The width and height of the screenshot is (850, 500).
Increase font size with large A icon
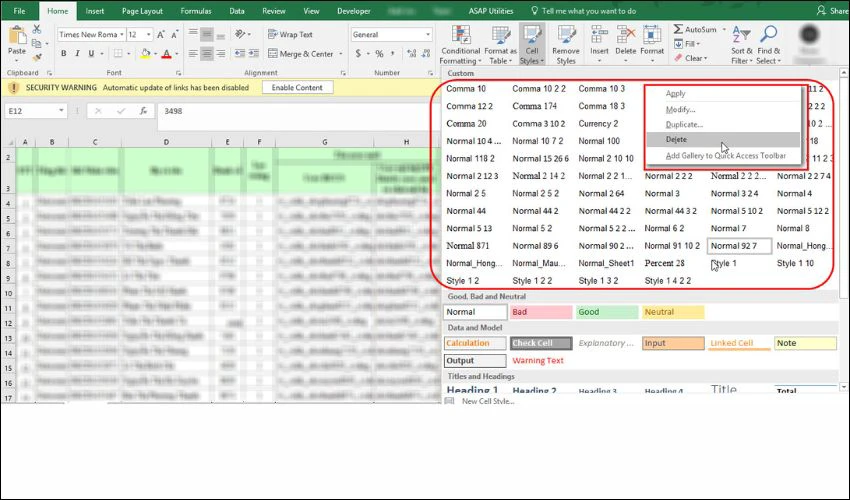[x=161, y=35]
